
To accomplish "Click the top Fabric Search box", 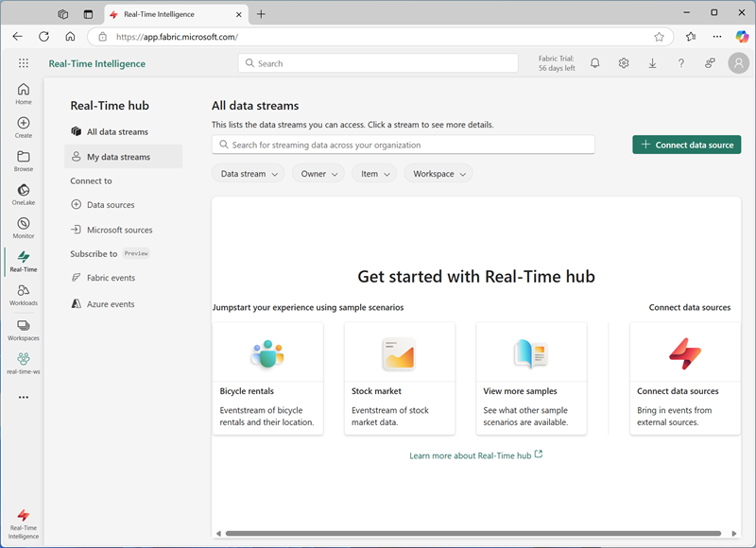I will pos(378,63).
